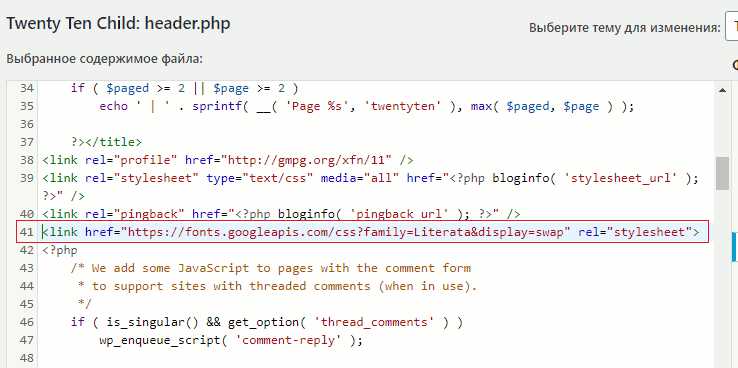
Task: Click the 'Twenty Ten Child: header.php' heading
Action: tap(118, 24)
